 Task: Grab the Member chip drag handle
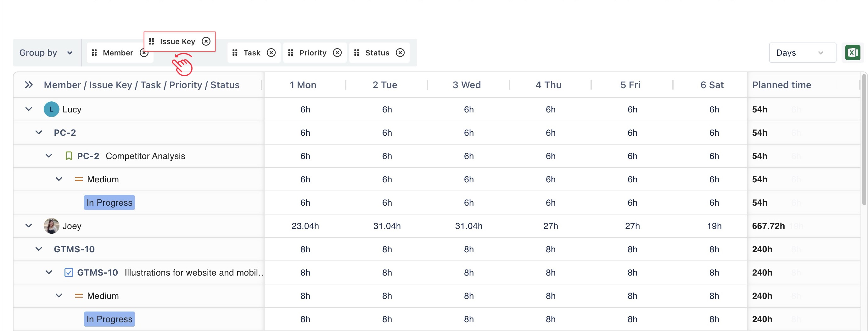tap(94, 53)
